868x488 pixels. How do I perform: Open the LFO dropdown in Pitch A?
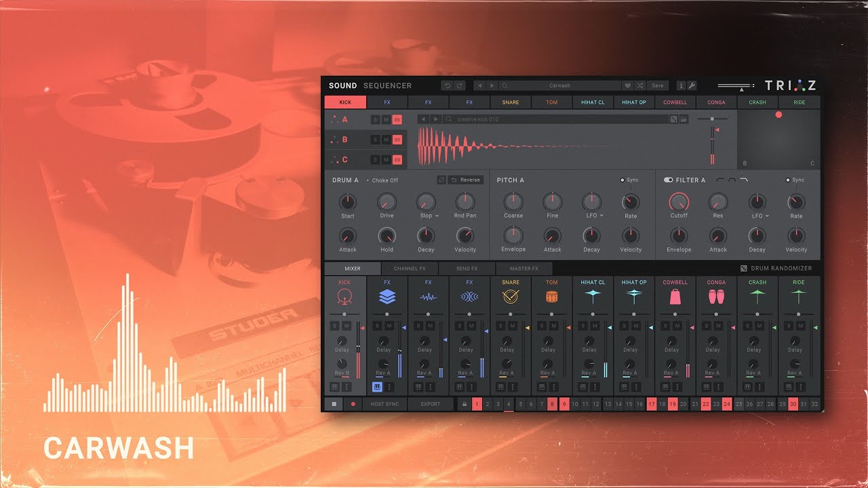click(x=601, y=216)
